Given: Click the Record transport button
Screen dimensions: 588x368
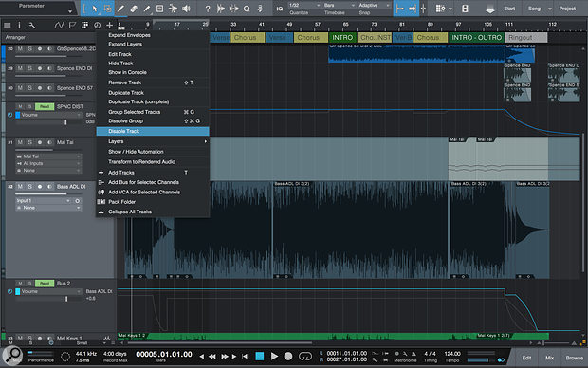Looking at the screenshot, I should (288, 356).
